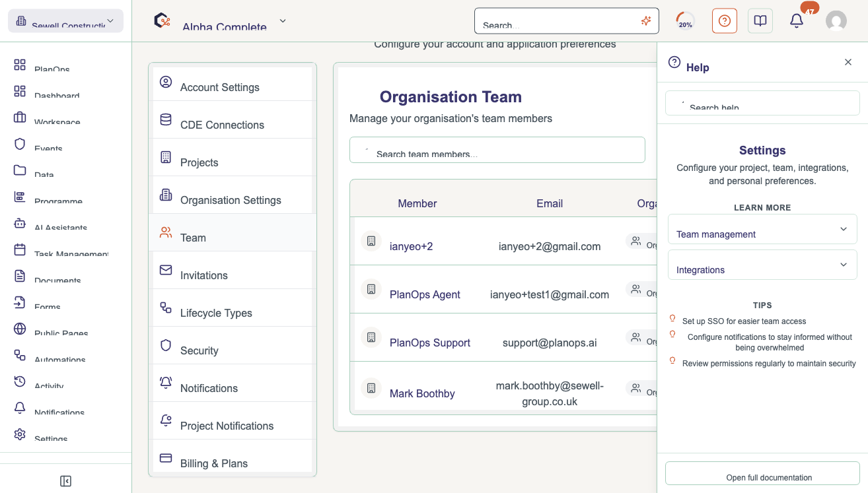
Task: Select member name PlanOps Support
Action: click(430, 343)
